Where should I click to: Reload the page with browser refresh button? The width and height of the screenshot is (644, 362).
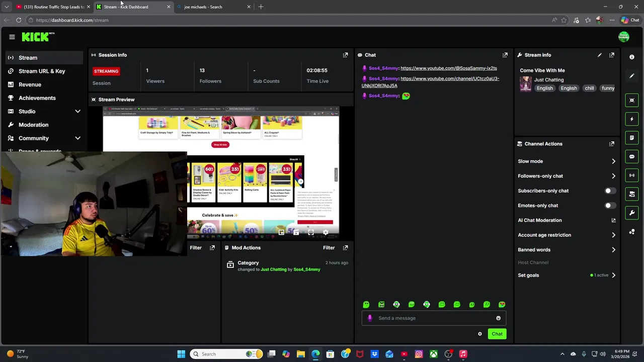tap(19, 20)
